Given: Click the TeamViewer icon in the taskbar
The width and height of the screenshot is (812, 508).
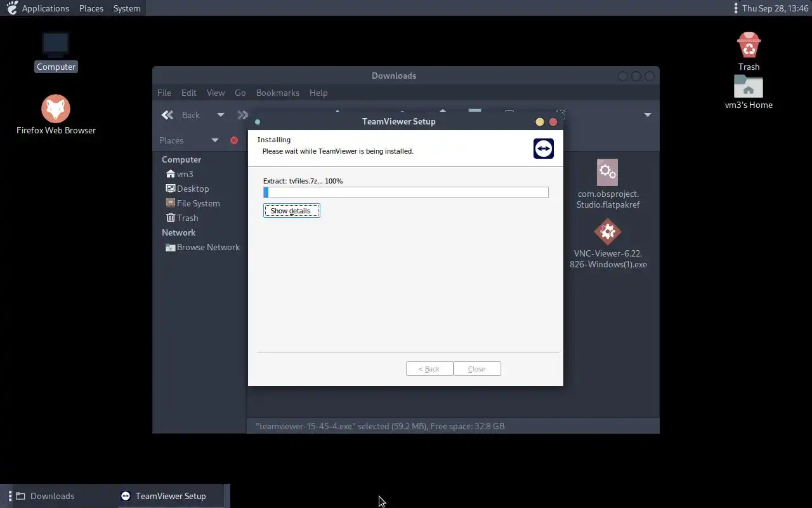Looking at the screenshot, I should point(126,496).
